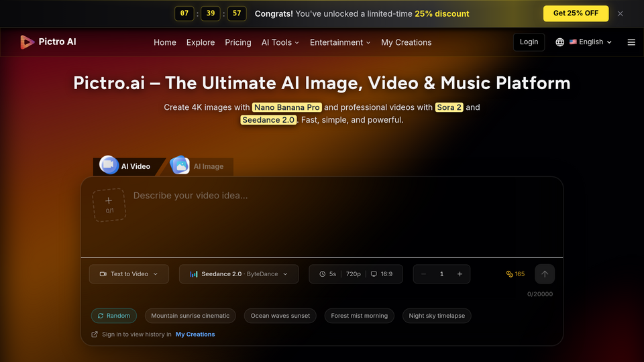Click the clock duration 5s setting
The width and height of the screenshot is (644, 362).
click(328, 274)
